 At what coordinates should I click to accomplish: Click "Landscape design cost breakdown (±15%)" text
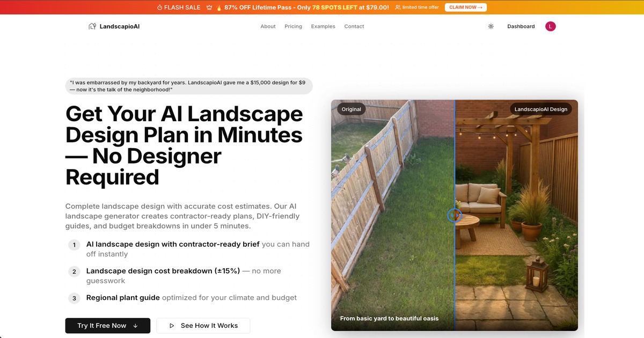tap(163, 271)
